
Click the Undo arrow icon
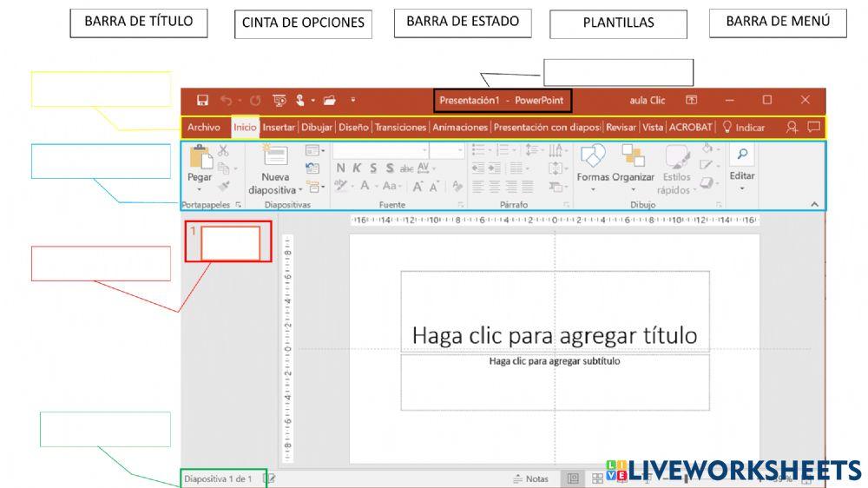tap(226, 100)
